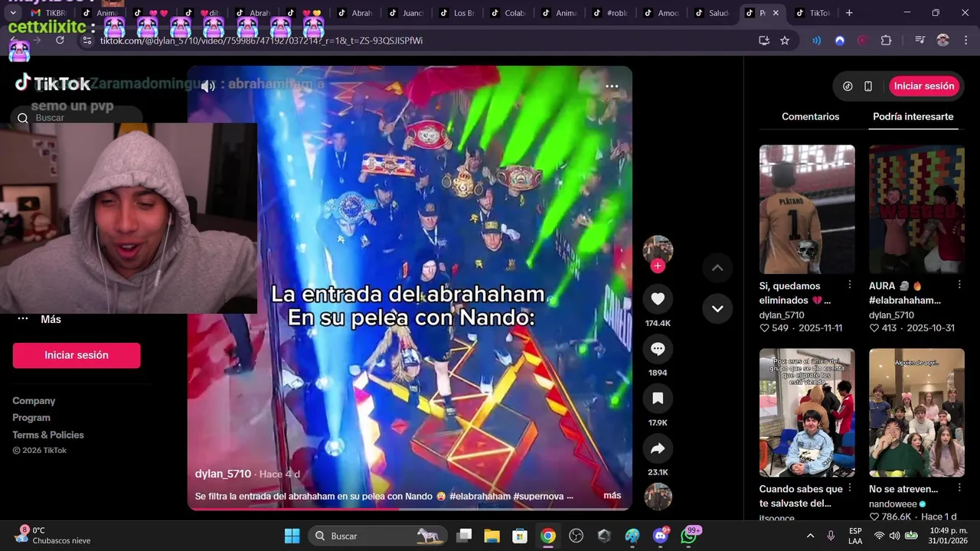Open Chrome profile avatar

(942, 41)
